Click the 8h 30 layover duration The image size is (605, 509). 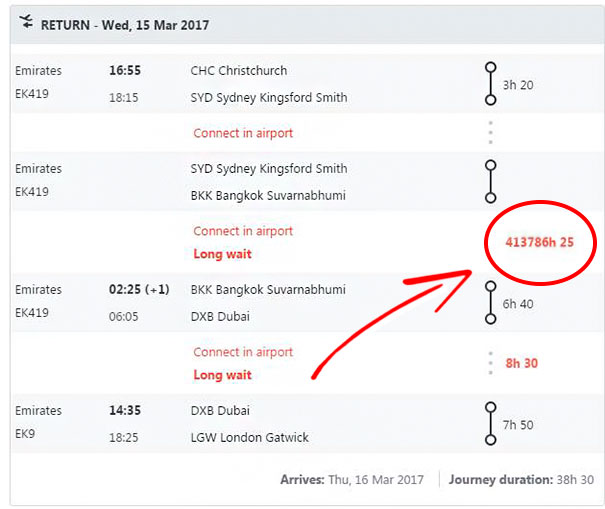click(x=522, y=363)
